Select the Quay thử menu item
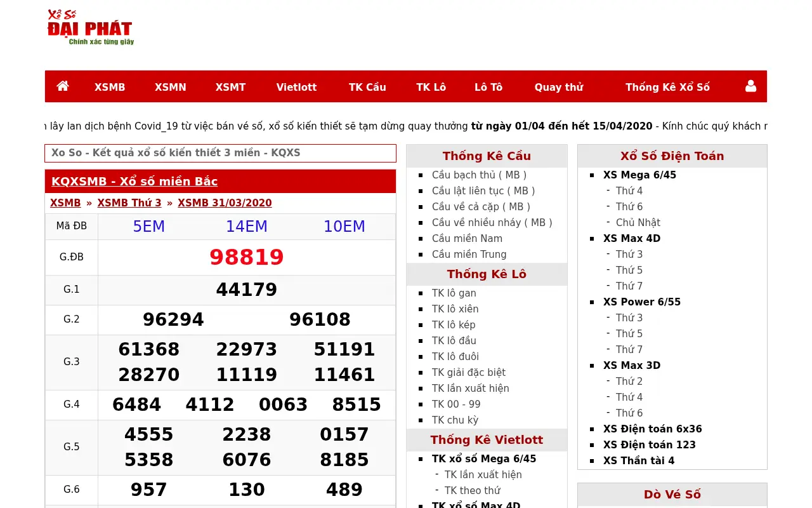The height and width of the screenshot is (508, 812). [x=558, y=87]
